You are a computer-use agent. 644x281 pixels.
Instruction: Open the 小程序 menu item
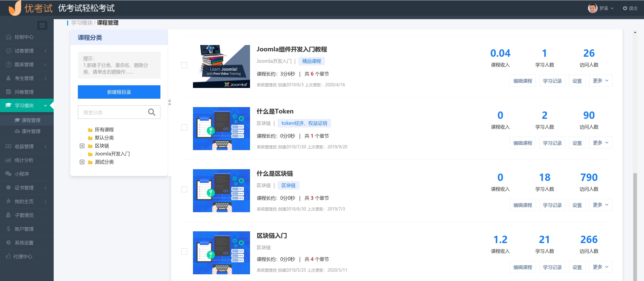(27, 174)
